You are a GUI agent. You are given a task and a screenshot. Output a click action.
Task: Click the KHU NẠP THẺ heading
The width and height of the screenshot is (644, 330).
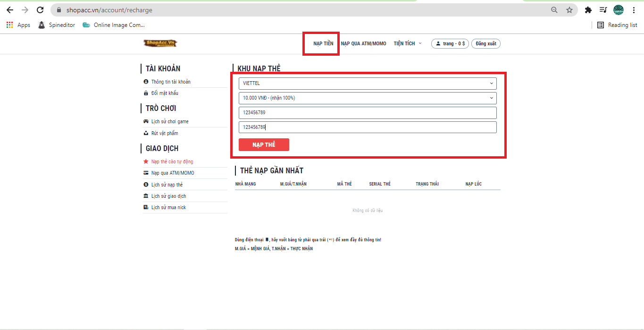[259, 69]
